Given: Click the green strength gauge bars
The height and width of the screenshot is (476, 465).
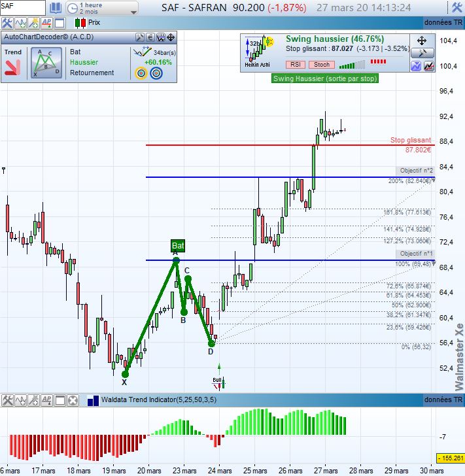Looking at the screenshot, I should [x=352, y=65].
